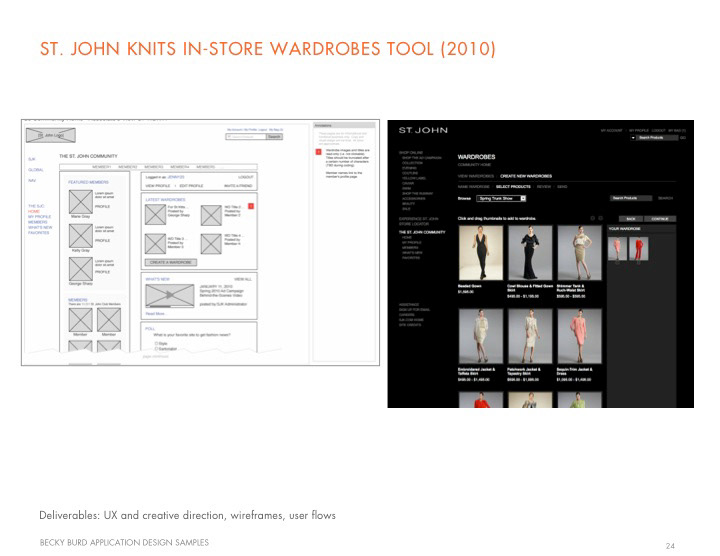This screenshot has height=556, width=720.
Task: Click the Read More link under the video
Action: click(x=155, y=314)
